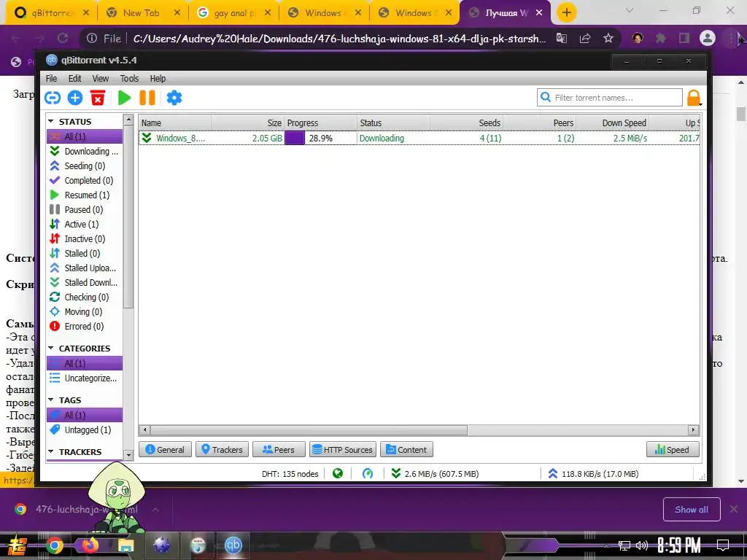Select the Windows_8 torrent row

[x=419, y=138]
